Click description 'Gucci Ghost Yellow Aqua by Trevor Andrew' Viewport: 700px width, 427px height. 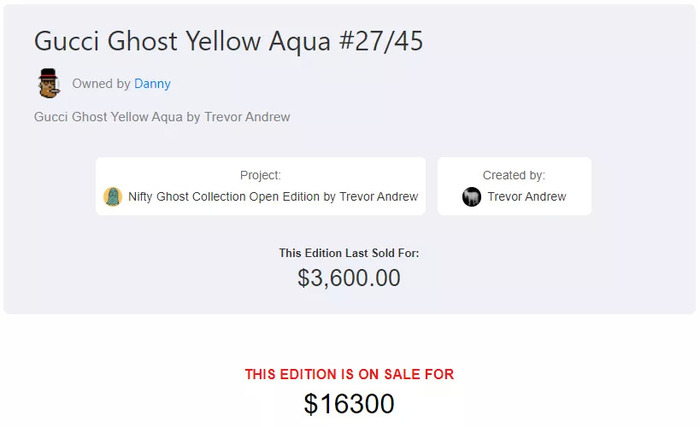coord(162,117)
